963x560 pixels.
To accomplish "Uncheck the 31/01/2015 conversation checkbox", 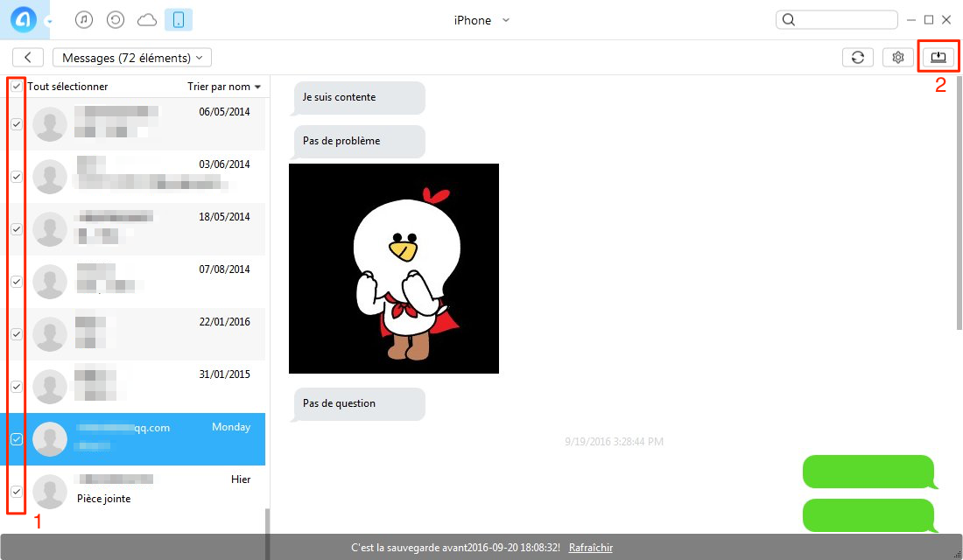I will 17,386.
